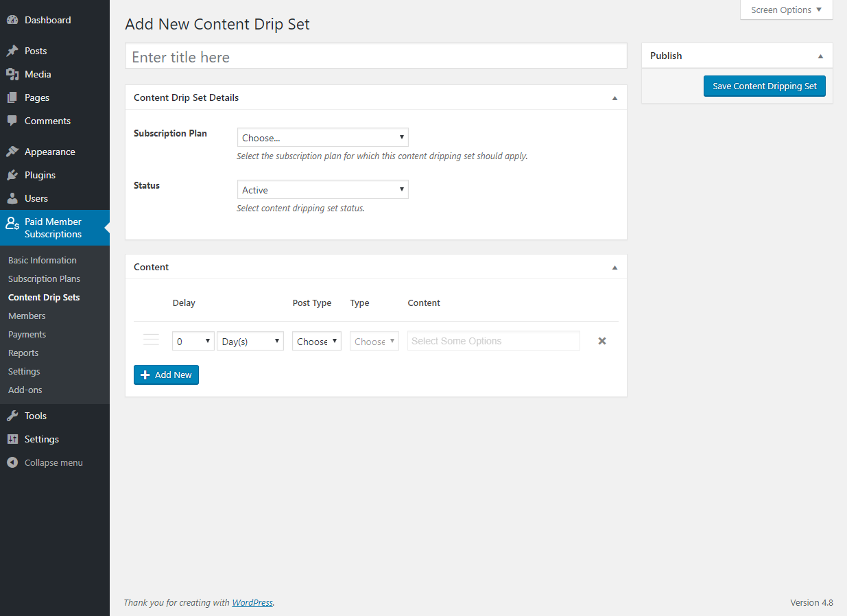Grab the content row reorder handle
Image resolution: width=847 pixels, height=616 pixels.
pos(151,340)
